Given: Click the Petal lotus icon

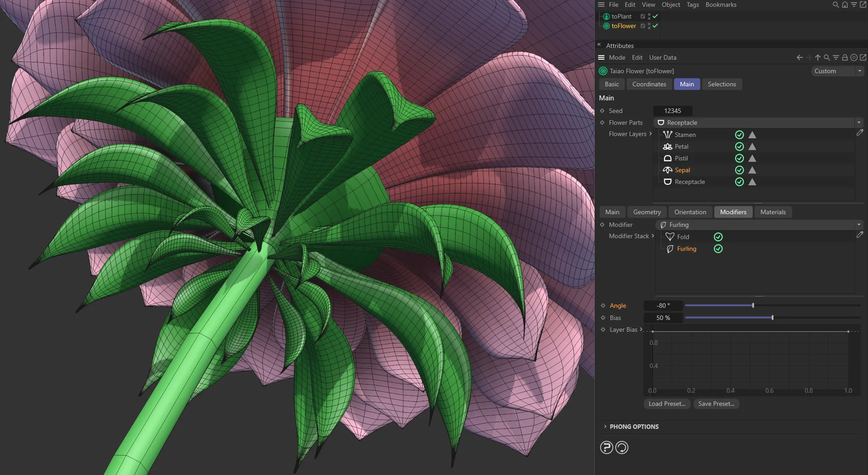Looking at the screenshot, I should click(x=668, y=146).
